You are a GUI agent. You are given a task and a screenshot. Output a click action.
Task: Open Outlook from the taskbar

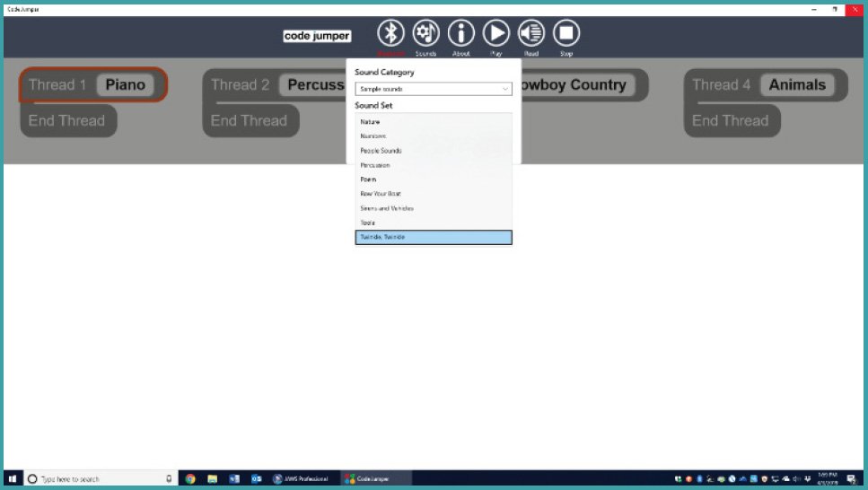tap(257, 479)
